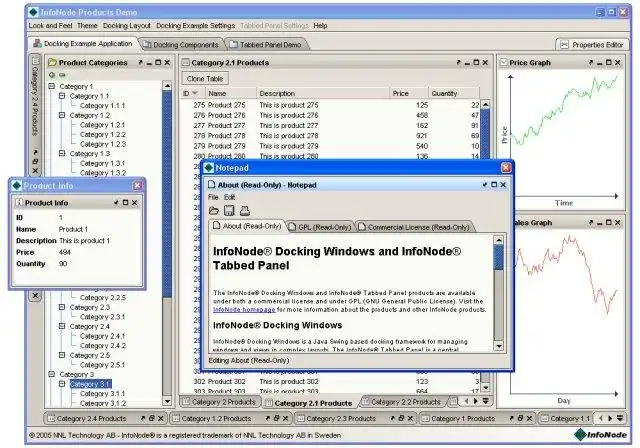Minimize the Product Categories view

(x=149, y=63)
